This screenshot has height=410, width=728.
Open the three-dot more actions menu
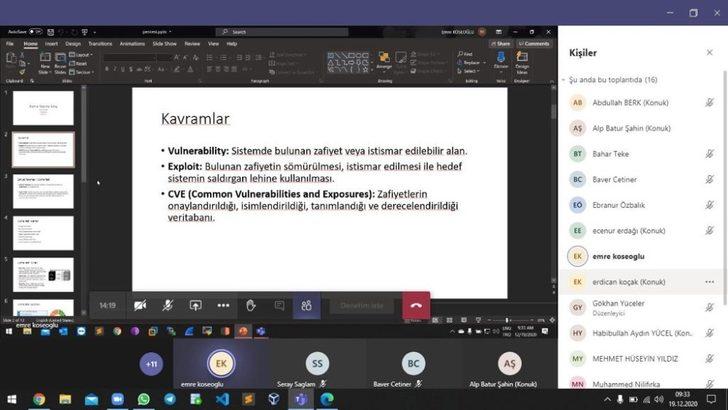(x=223, y=305)
